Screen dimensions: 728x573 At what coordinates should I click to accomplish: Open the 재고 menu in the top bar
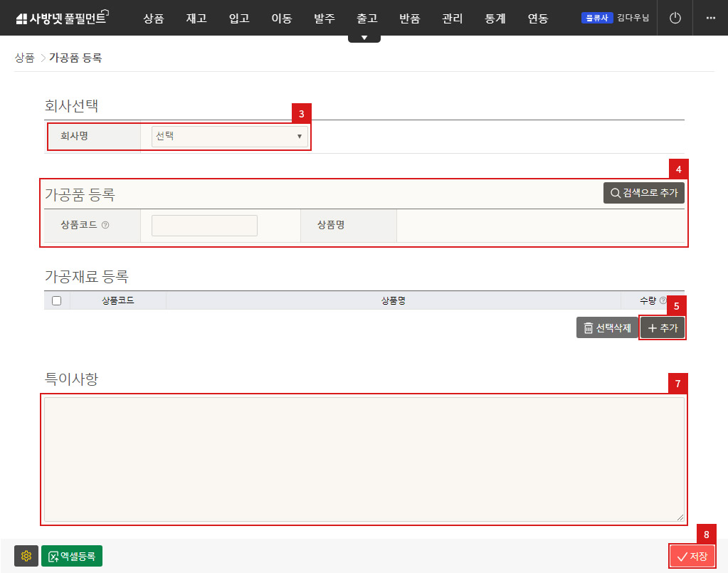pyautogui.click(x=196, y=19)
